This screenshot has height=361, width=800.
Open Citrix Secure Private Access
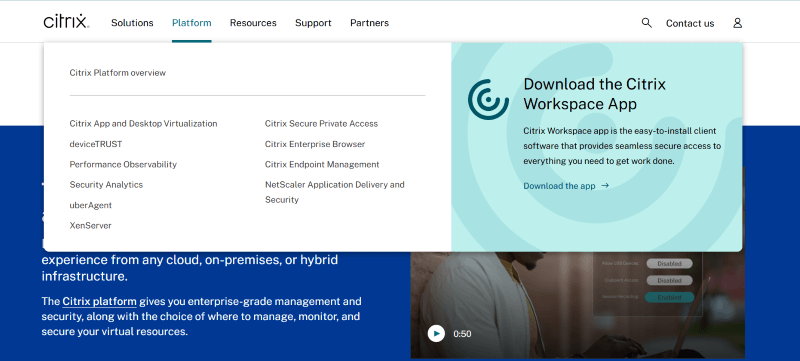pos(321,123)
